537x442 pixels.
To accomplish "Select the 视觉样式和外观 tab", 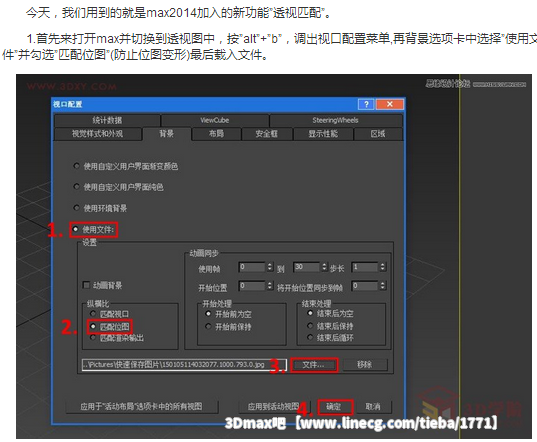I will (x=97, y=134).
